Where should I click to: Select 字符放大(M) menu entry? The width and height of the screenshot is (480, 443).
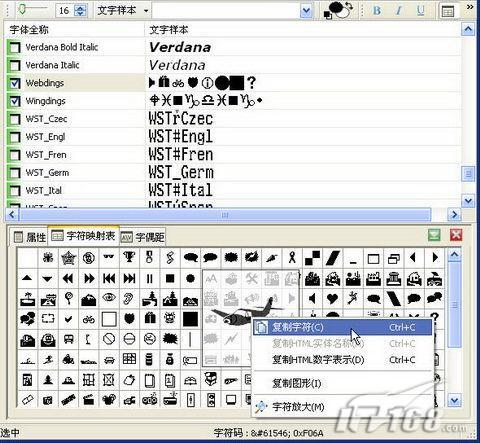343,407
